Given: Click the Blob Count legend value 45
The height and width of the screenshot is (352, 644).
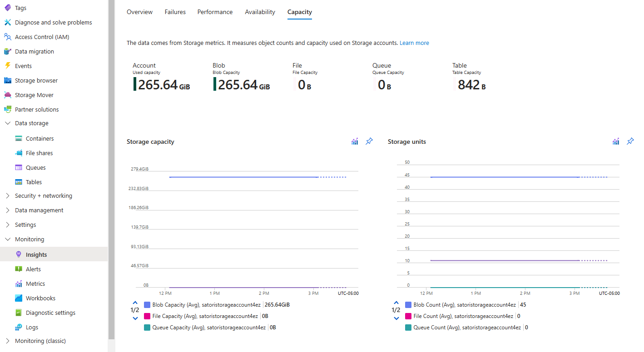Looking at the screenshot, I should pos(523,305).
